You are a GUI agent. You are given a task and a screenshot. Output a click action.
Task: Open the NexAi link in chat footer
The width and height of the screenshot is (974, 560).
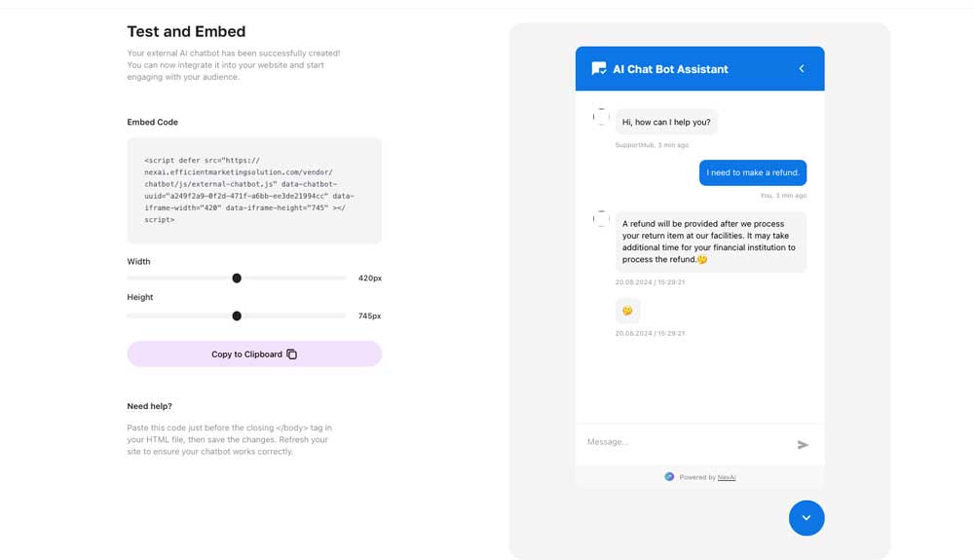click(727, 477)
